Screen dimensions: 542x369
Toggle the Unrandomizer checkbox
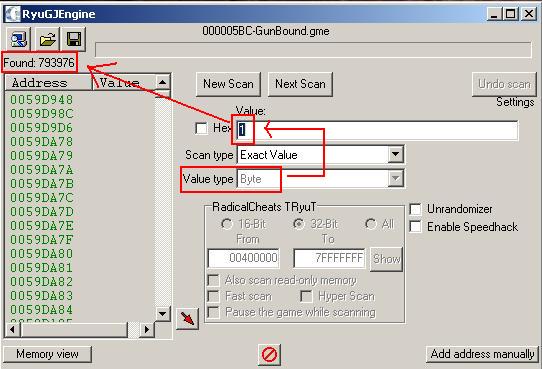(x=415, y=209)
